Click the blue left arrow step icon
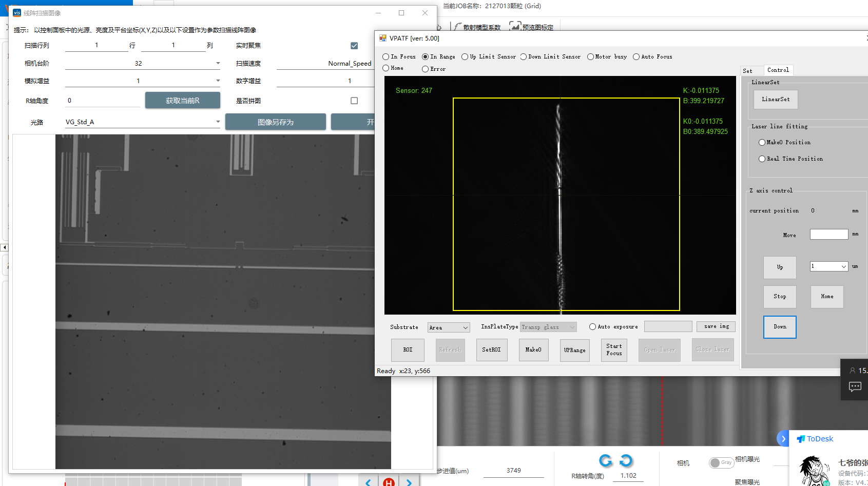 (x=368, y=482)
